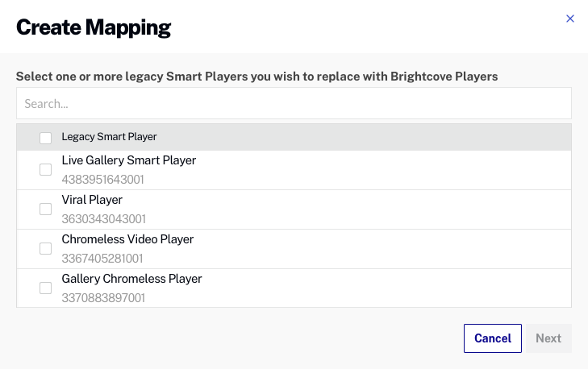Click the legacy Smart Players instruction text
This screenshot has height=369, width=588.
pyautogui.click(x=256, y=77)
